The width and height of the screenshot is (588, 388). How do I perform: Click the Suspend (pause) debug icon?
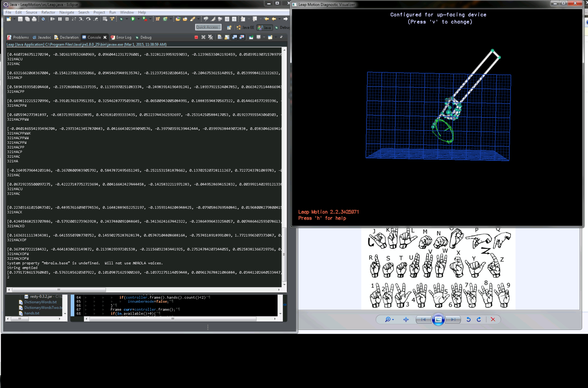pyautogui.click(x=60, y=19)
